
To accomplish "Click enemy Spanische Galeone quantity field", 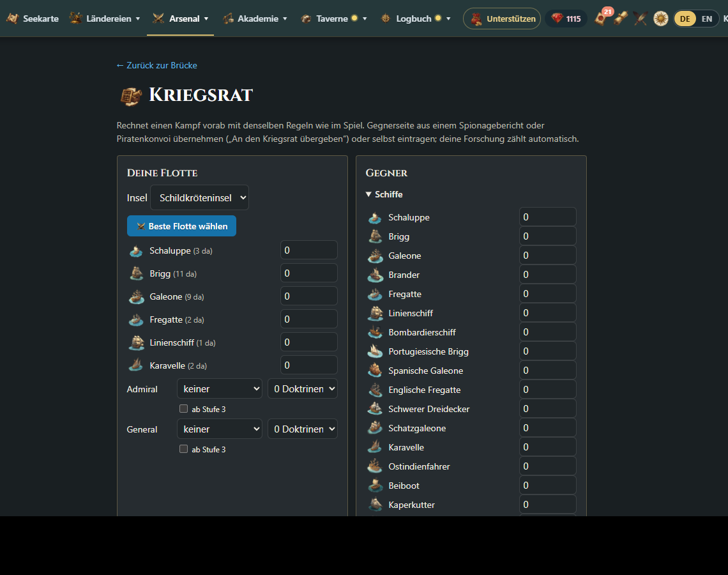I will pos(548,370).
